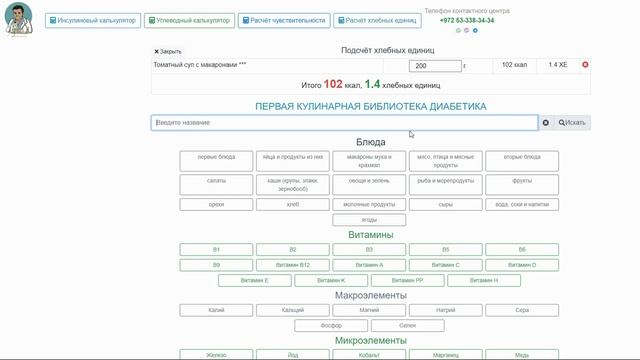Select the B2 vitamin filter

293,249
